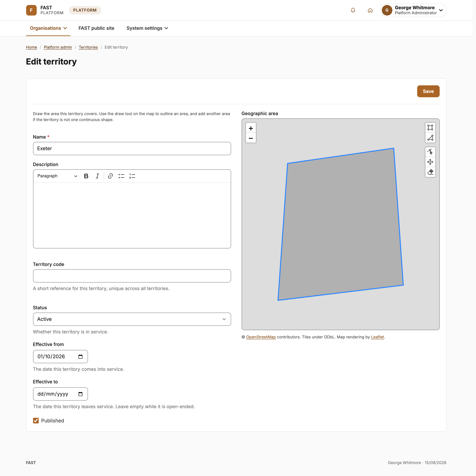Image resolution: width=476 pixels, height=476 pixels.
Task: Select the draw polygon tool on map
Action: coord(430,138)
